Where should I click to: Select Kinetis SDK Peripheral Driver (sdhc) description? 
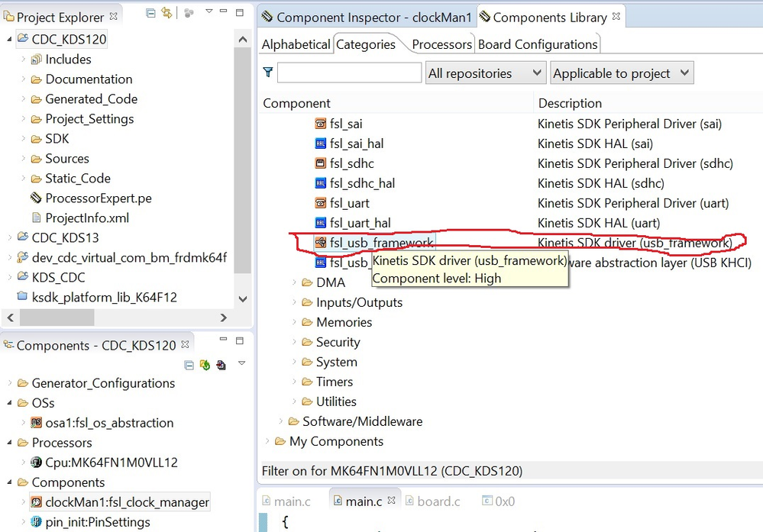[635, 163]
